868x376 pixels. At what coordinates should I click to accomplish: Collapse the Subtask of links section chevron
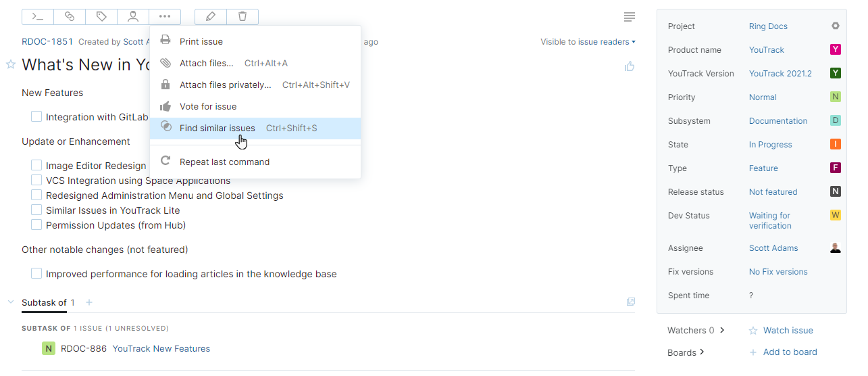tap(11, 302)
